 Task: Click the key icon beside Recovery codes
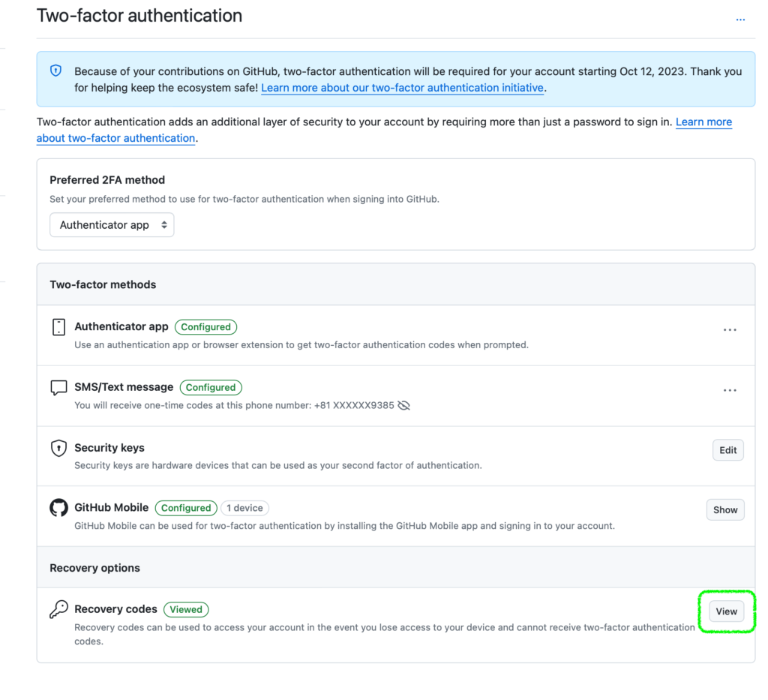[58, 609]
